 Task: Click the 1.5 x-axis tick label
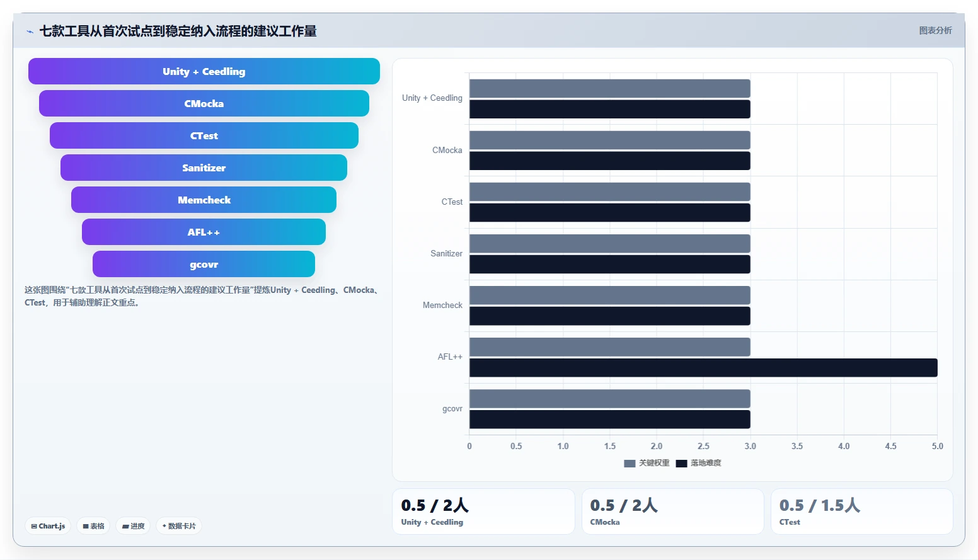[610, 446]
